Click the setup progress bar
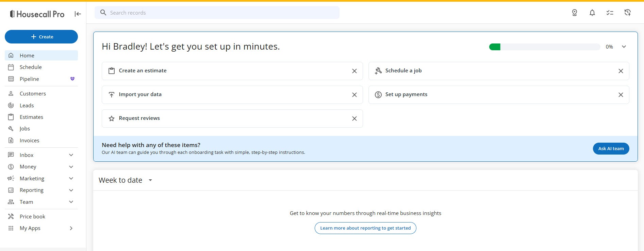This screenshot has height=251, width=644. coord(545,47)
